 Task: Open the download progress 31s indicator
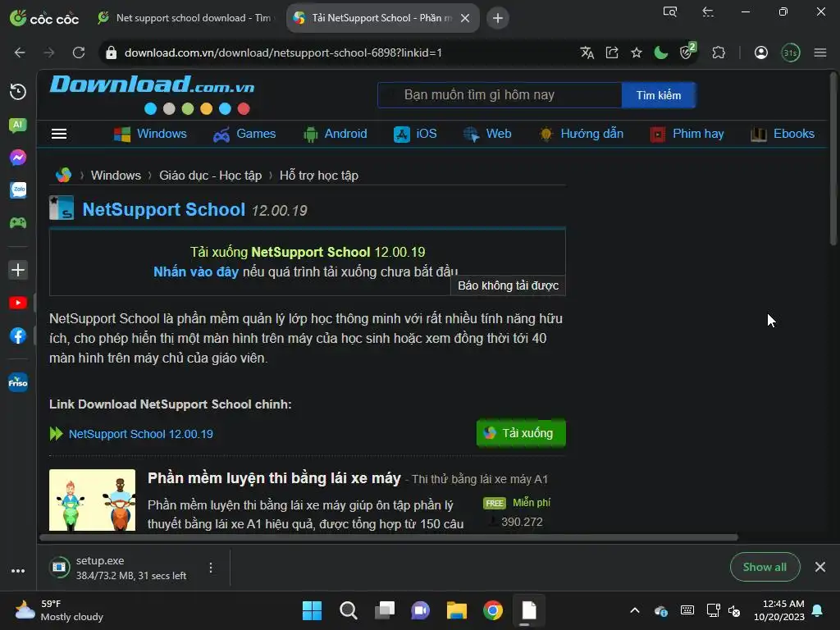coord(790,52)
